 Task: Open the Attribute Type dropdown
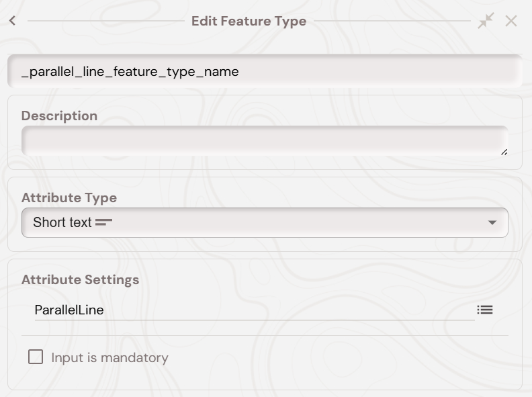coord(265,222)
